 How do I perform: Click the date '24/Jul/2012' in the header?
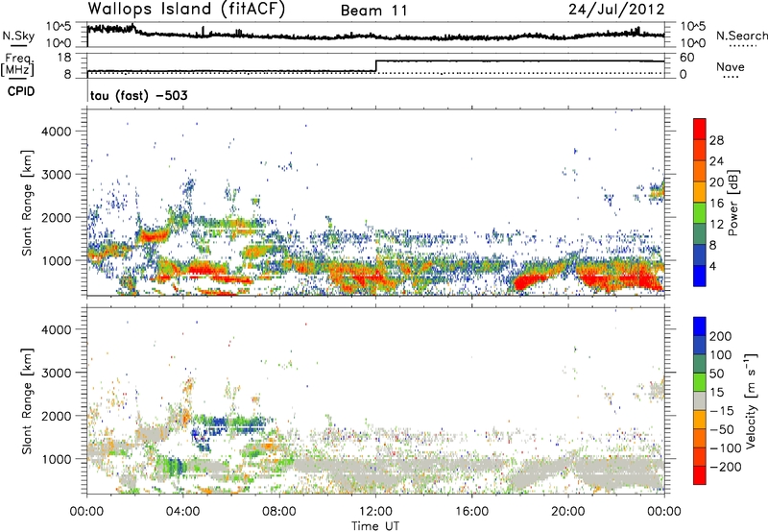tap(616, 10)
